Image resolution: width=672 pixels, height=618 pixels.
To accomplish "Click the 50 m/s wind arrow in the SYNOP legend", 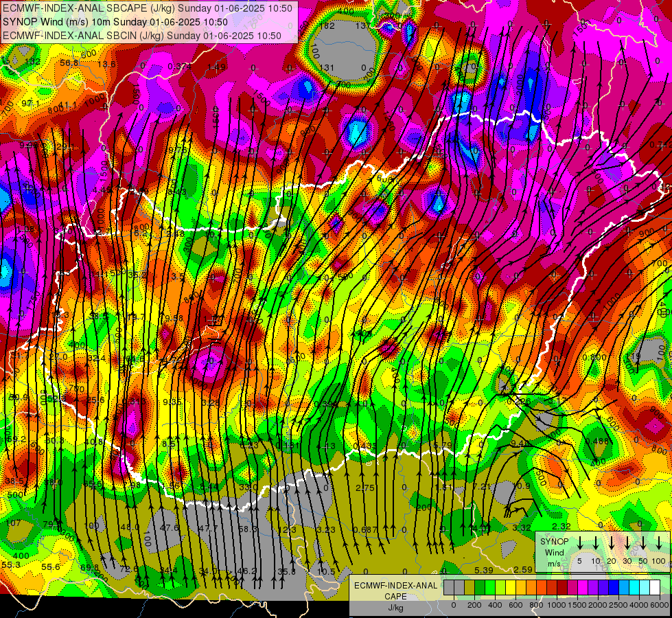I will (x=643, y=543).
